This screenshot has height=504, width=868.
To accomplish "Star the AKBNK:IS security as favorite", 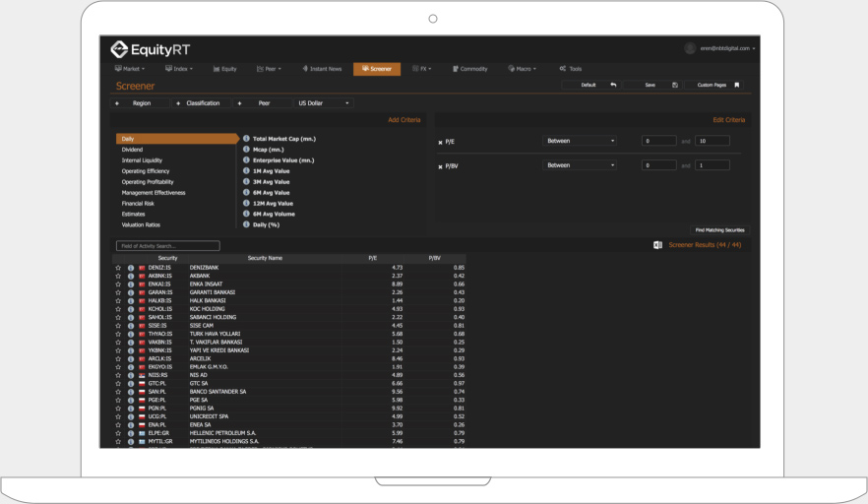I will [x=118, y=276].
